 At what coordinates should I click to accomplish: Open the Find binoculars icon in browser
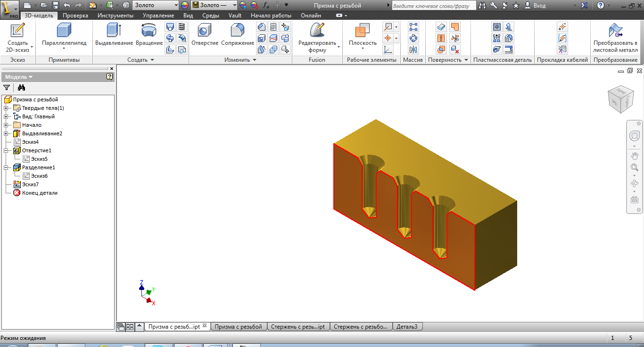[21, 87]
